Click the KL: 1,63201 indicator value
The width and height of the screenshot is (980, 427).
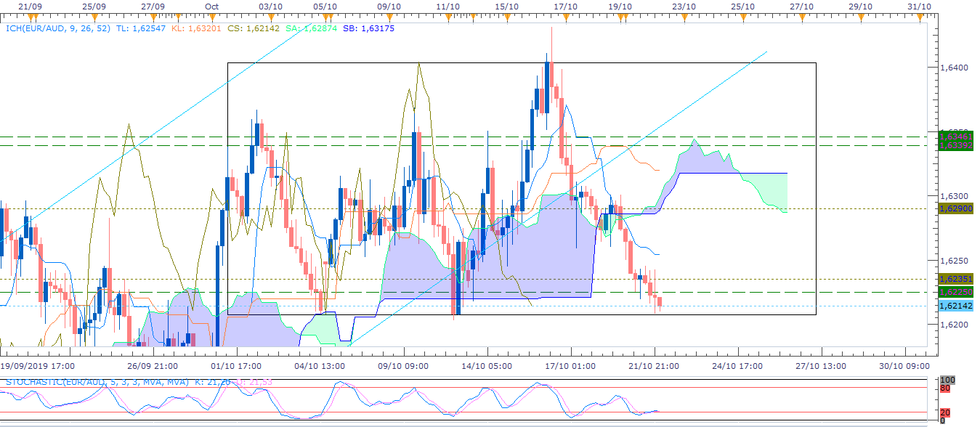click(x=198, y=28)
